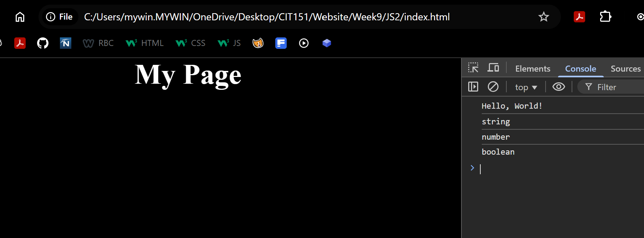Open the blue F bookmark
644x238 pixels.
point(281,43)
